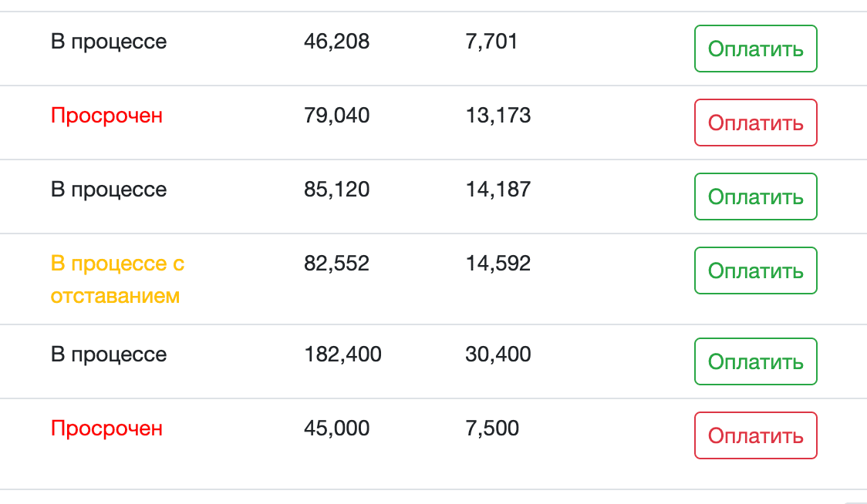This screenshot has width=867, height=504.
Task: Select В процессе status in 46,208 row
Action: (x=109, y=42)
